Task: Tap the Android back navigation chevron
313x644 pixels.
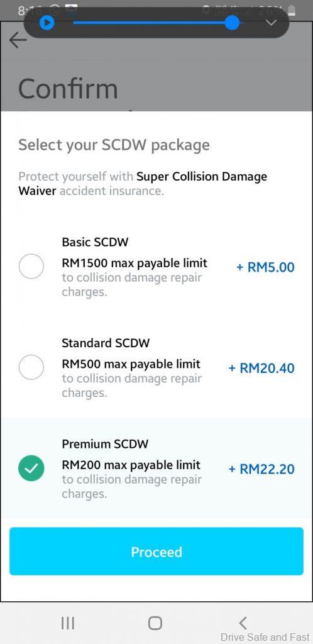Action: pyautogui.click(x=243, y=623)
